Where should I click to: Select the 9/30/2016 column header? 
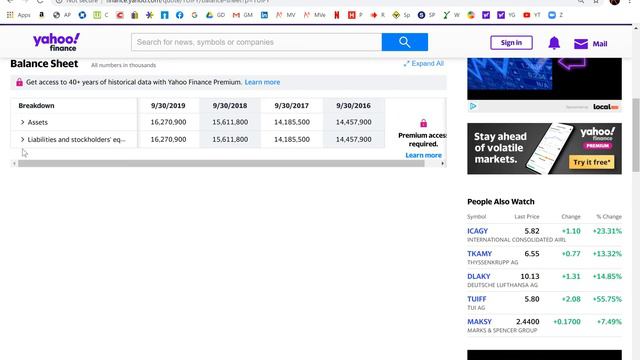point(353,106)
